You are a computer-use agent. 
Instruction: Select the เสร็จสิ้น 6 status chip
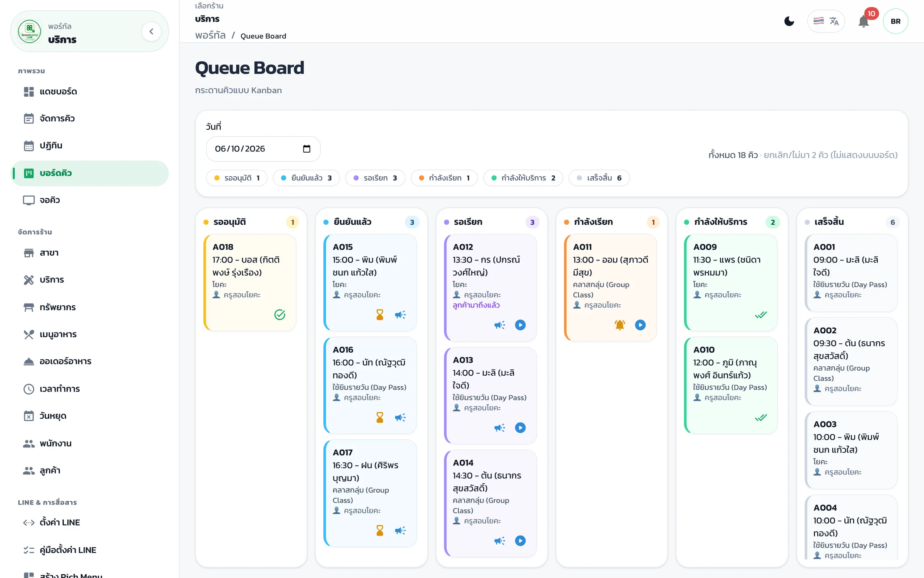[x=599, y=178]
